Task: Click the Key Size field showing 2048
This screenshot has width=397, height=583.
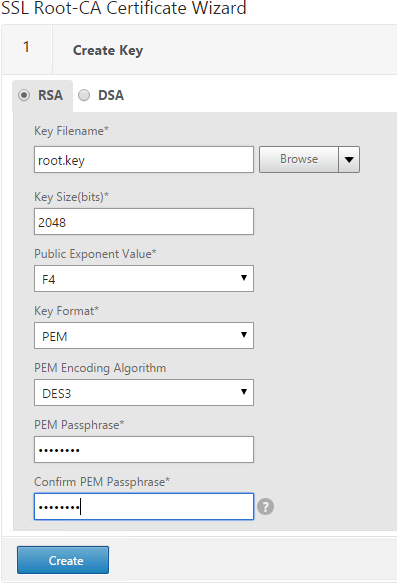Action: coord(144,222)
